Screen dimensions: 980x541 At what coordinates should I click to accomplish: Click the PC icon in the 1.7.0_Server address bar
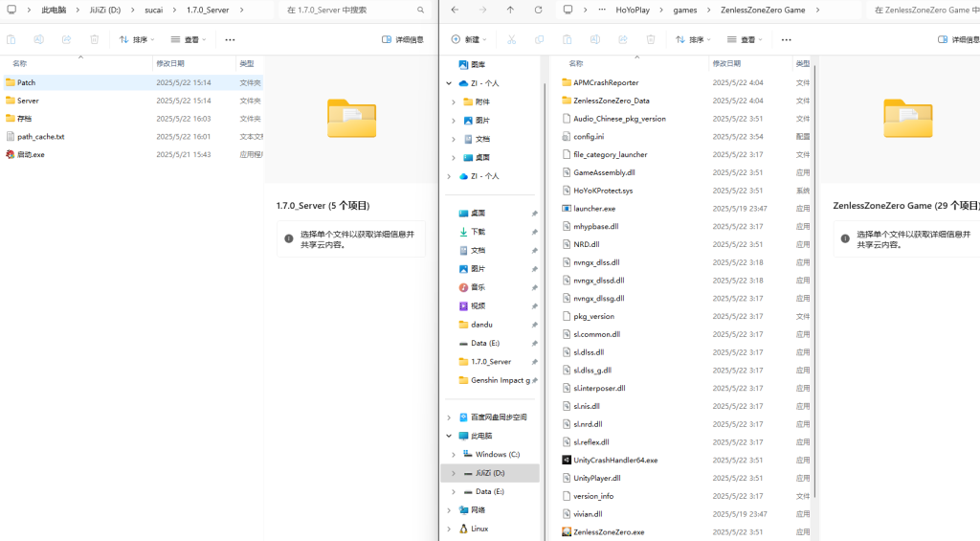11,10
